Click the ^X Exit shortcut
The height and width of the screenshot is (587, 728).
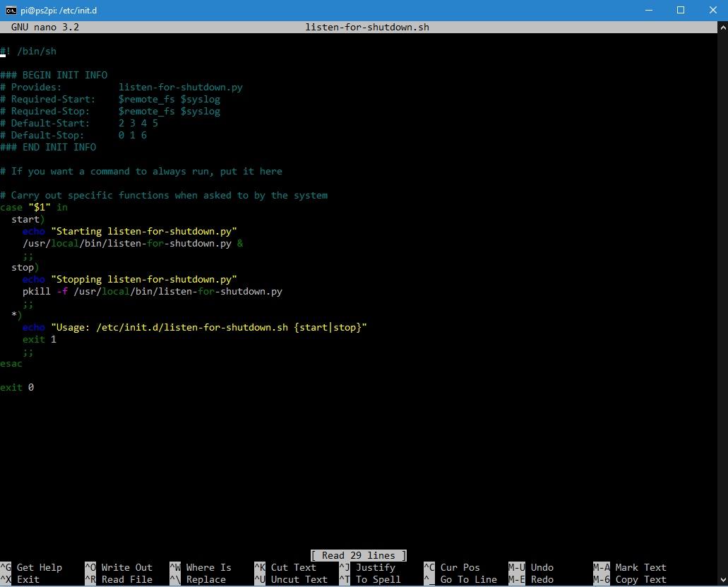pos(20,579)
